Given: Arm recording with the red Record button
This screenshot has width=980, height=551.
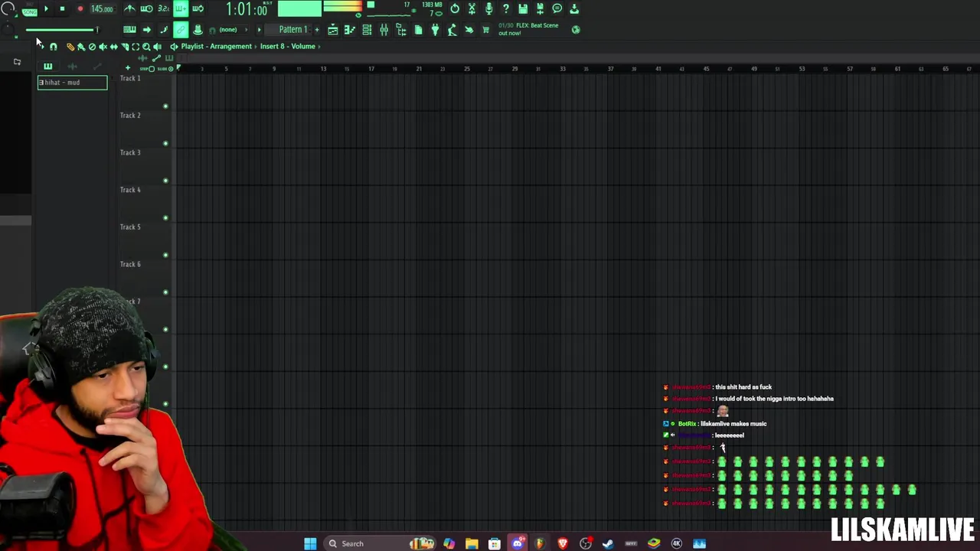Looking at the screenshot, I should click(x=80, y=8).
